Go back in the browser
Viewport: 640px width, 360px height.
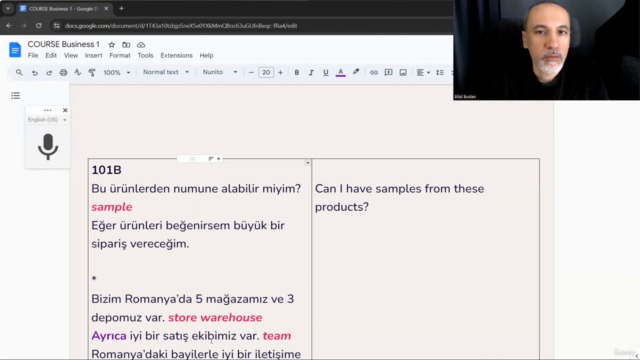coord(9,26)
